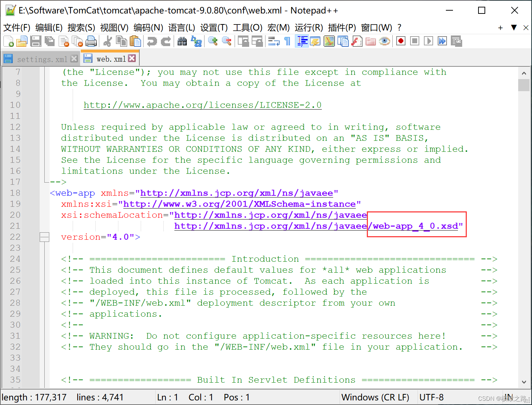Viewport: 532px width, 405px height.
Task: Toggle synchronize horizontal scrolling icon
Action: click(x=257, y=41)
